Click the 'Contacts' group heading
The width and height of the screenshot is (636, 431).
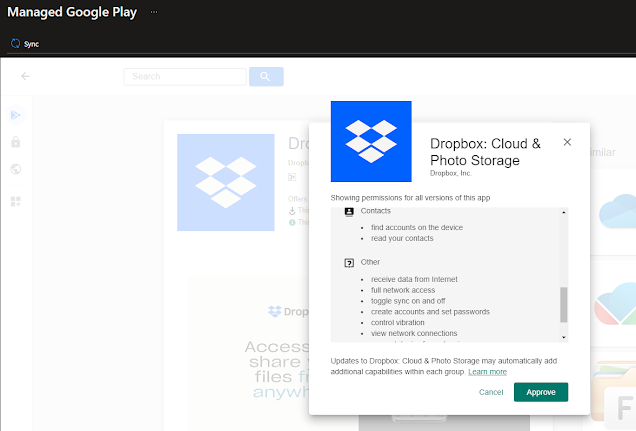coord(376,211)
